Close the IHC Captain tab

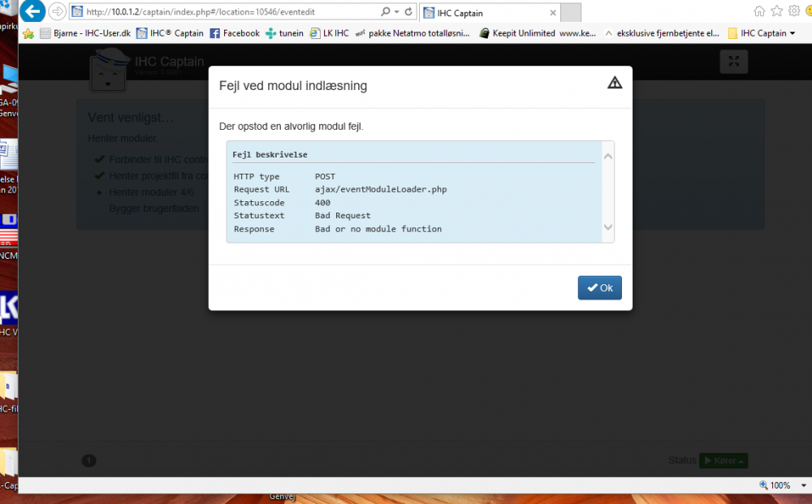(552, 13)
